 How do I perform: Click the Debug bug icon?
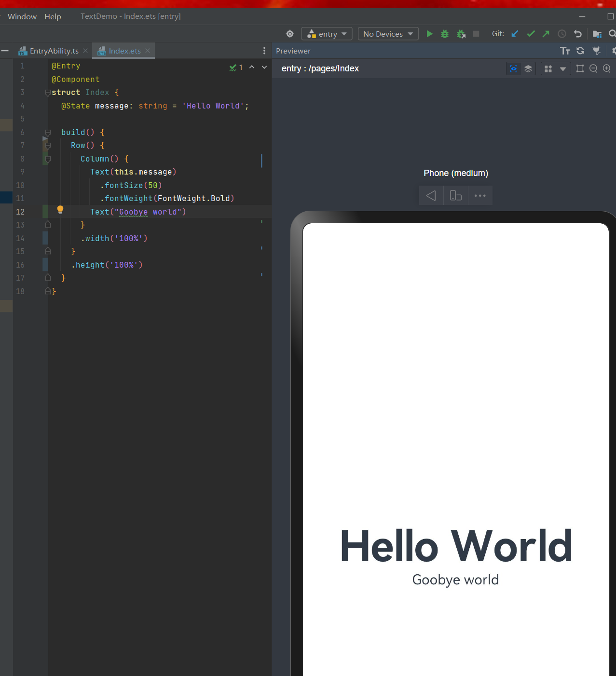[445, 34]
